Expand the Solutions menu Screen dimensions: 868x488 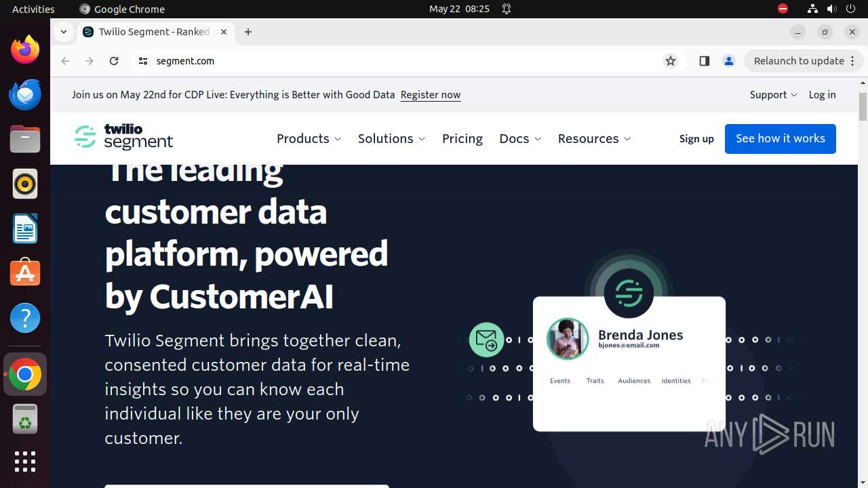point(391,138)
